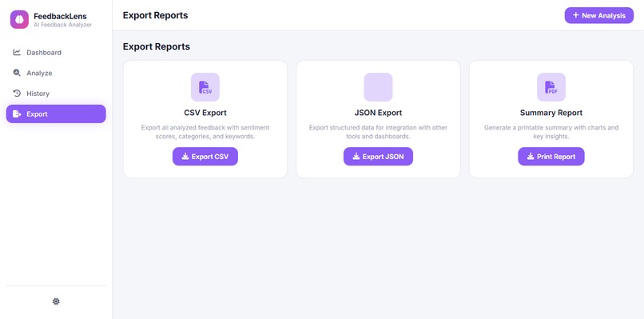The image size is (644, 319).
Task: Select the Export sidebar item
Action: (56, 114)
